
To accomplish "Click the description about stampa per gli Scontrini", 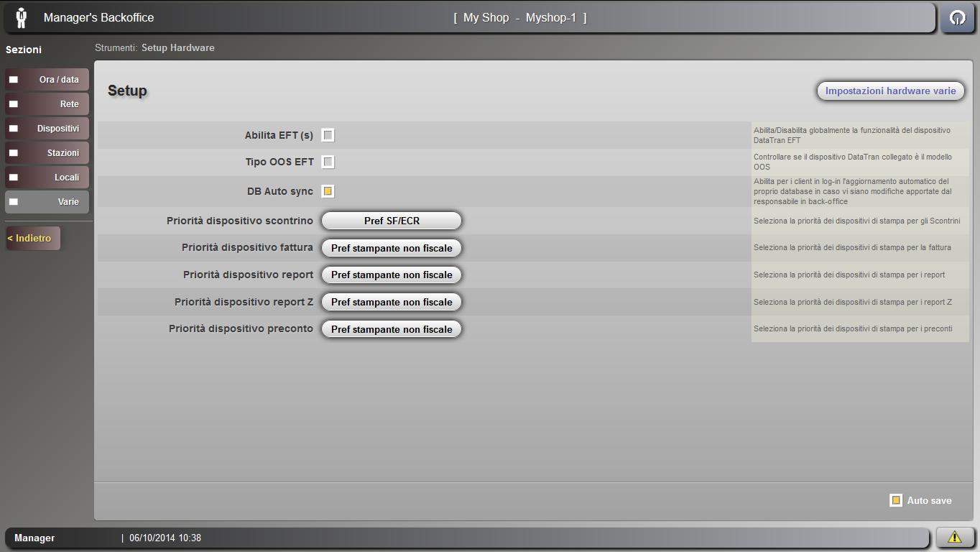I will click(x=857, y=221).
